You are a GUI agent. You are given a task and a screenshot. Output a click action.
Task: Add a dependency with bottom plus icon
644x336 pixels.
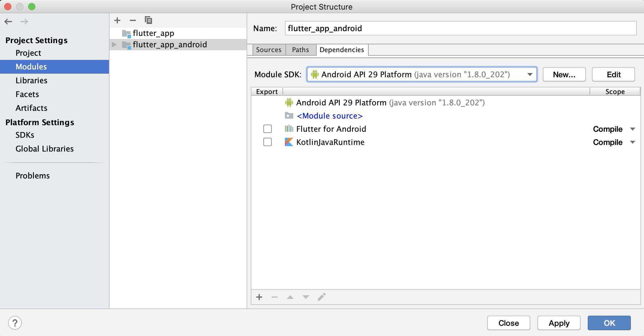(259, 297)
